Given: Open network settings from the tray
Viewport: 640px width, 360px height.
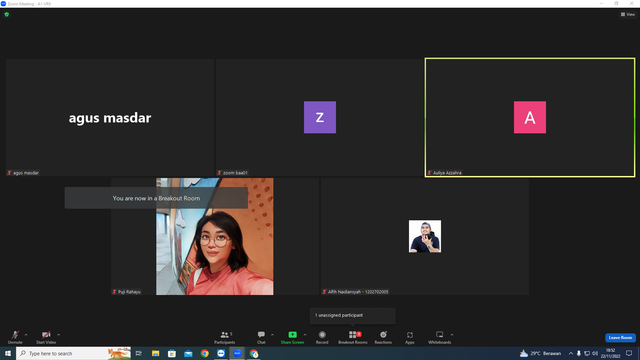Looking at the screenshot, I should (x=587, y=353).
